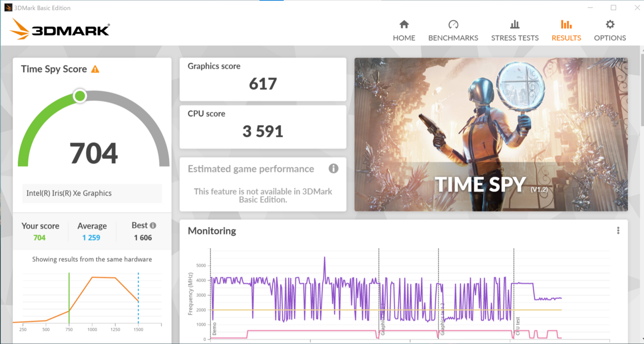Screen dimensions: 644x344
Task: Click the Time Spy score 704
Action: pos(94,153)
